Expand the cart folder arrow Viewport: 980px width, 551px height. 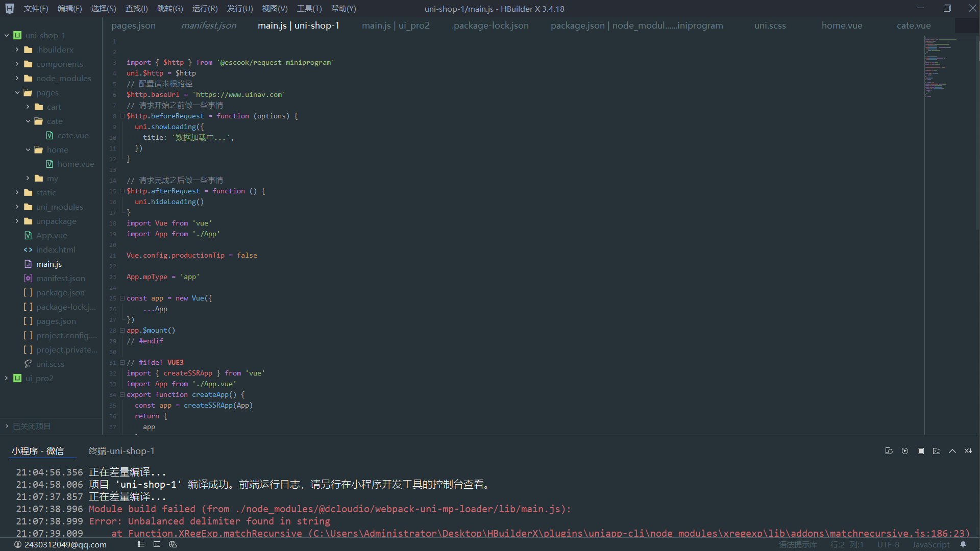click(x=28, y=107)
